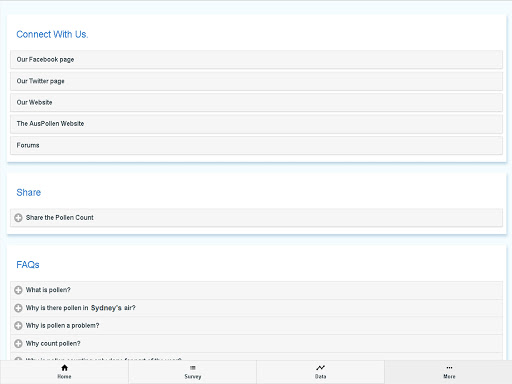Open the Survey list icon
Screen dimensions: 512x384
click(193, 368)
